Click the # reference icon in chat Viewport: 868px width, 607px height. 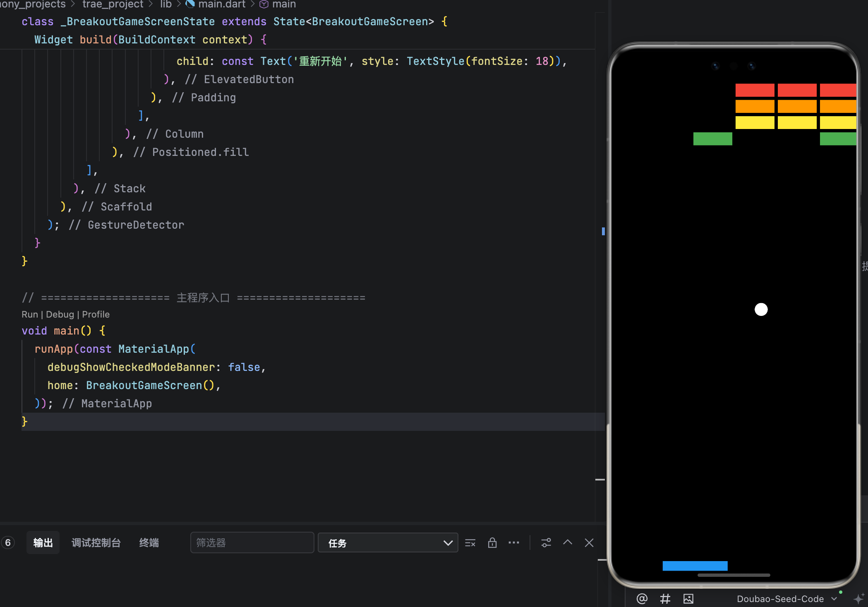[665, 598]
